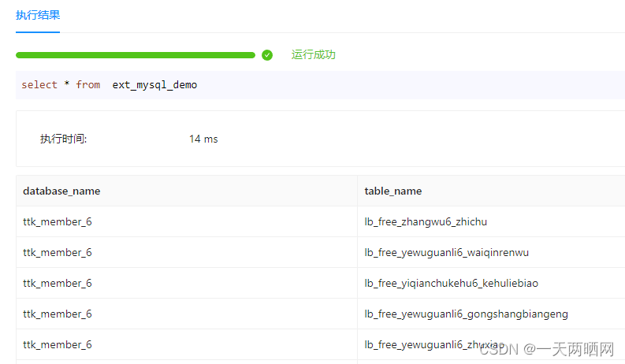Select ttk_member_6 cell in zhangwu6_zhichu row
Viewport: 625px width, 364px height.
187,222
